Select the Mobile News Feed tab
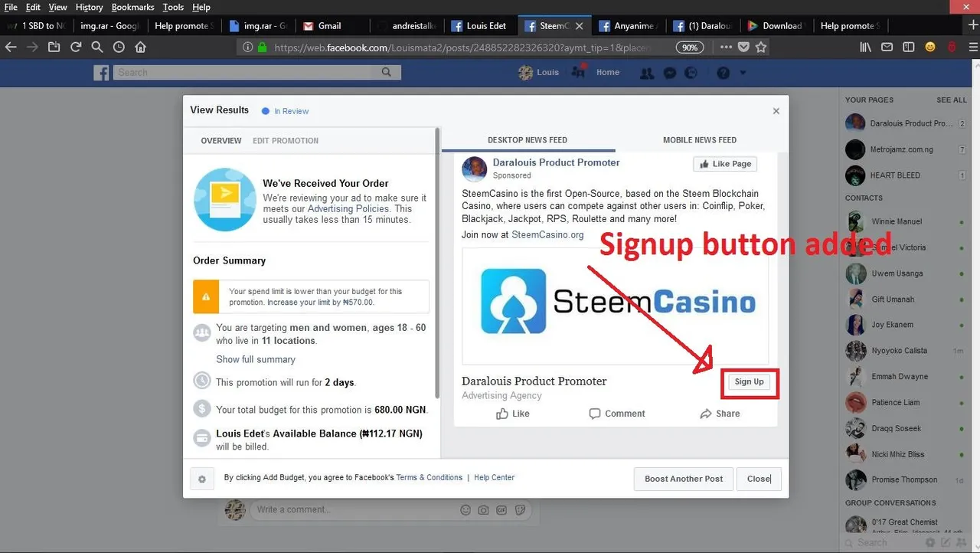Screen dimensions: 980x553 coord(700,140)
